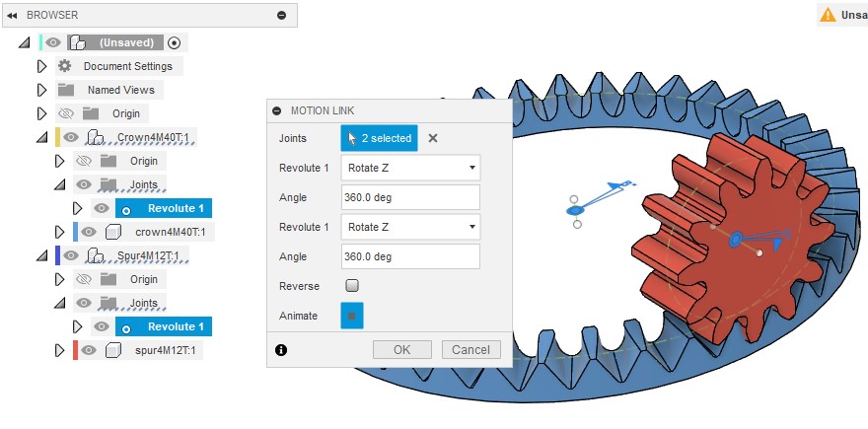Open the first Revolute 1 Rotate Z dropdown
This screenshot has height=429, width=868.
click(x=410, y=168)
